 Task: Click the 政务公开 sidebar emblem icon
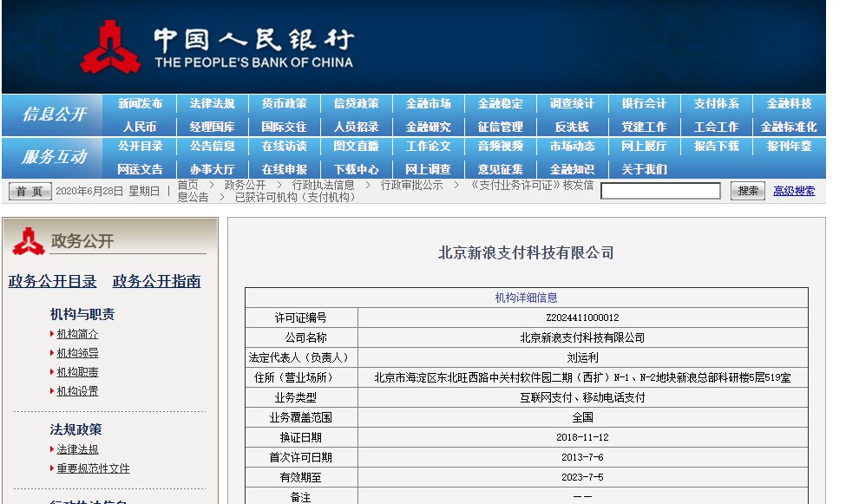pos(29,241)
